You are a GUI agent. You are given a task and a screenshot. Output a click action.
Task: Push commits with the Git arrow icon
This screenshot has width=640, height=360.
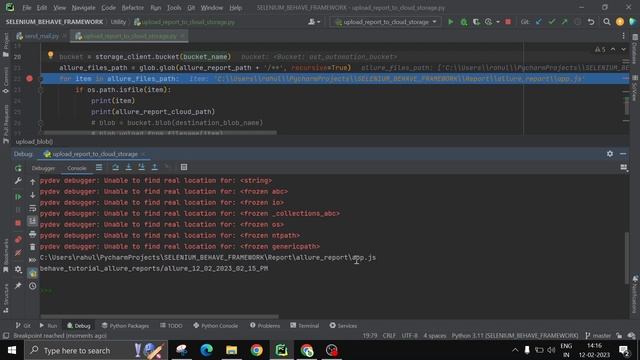pyautogui.click(x=564, y=22)
